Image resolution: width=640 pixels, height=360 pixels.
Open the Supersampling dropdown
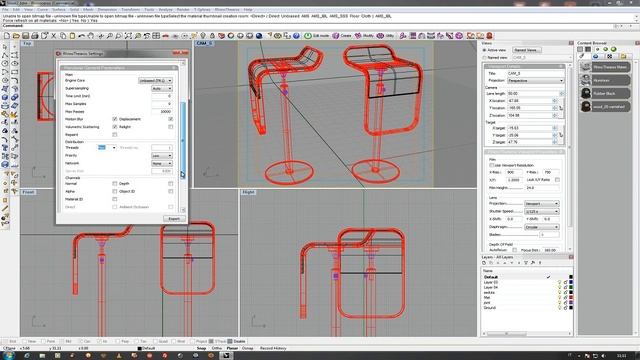(162, 89)
